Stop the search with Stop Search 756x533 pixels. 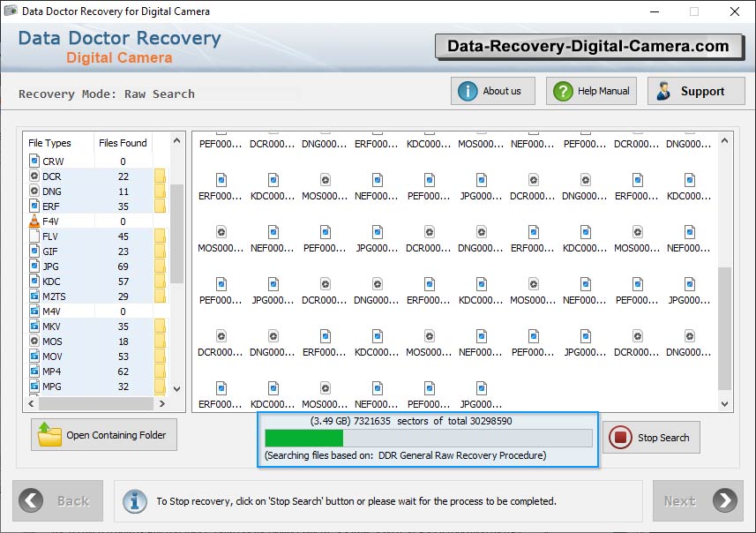651,437
